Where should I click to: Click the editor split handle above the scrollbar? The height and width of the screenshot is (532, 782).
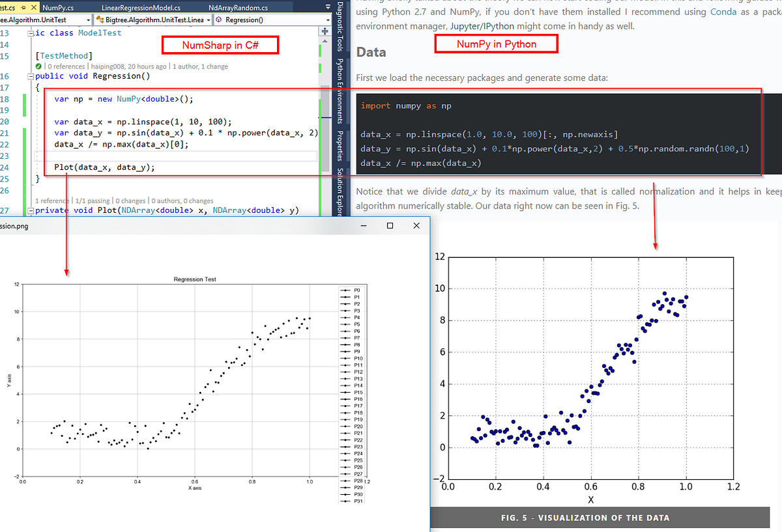[325, 30]
